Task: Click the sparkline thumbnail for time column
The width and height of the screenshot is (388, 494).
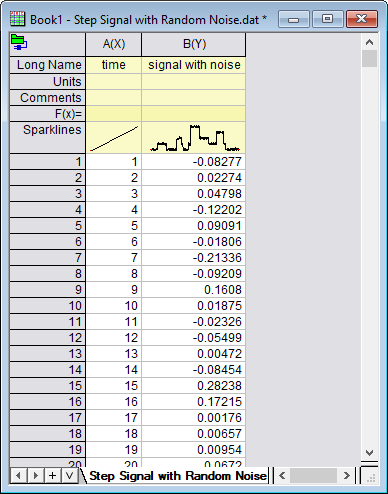Action: (x=114, y=138)
